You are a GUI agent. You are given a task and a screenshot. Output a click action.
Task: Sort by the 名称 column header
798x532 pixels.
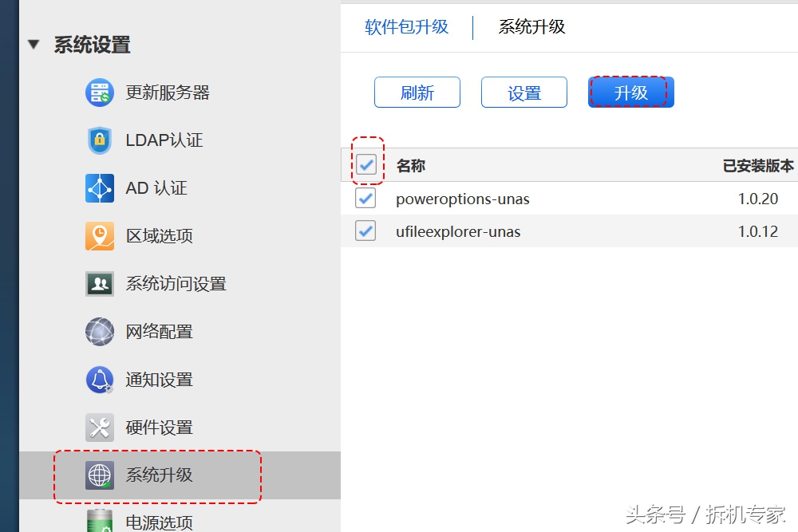pyautogui.click(x=411, y=165)
